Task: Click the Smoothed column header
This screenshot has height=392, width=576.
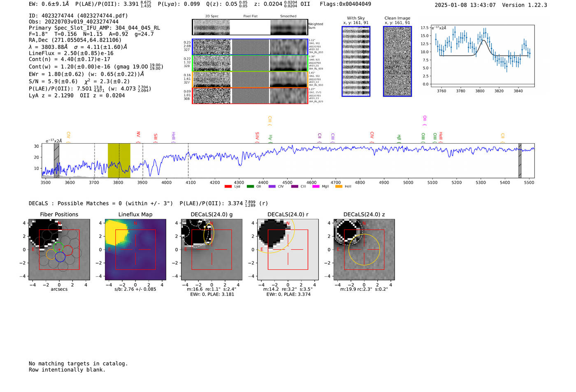Action: (x=288, y=16)
